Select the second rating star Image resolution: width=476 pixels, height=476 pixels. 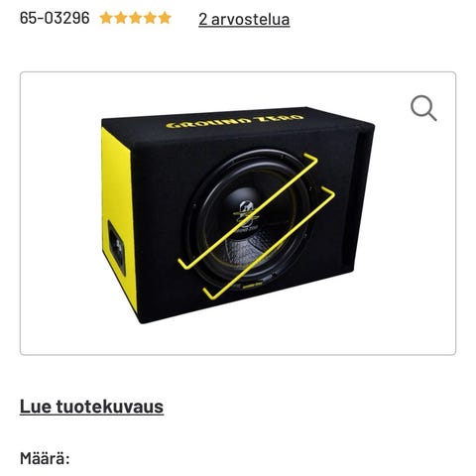click(121, 18)
